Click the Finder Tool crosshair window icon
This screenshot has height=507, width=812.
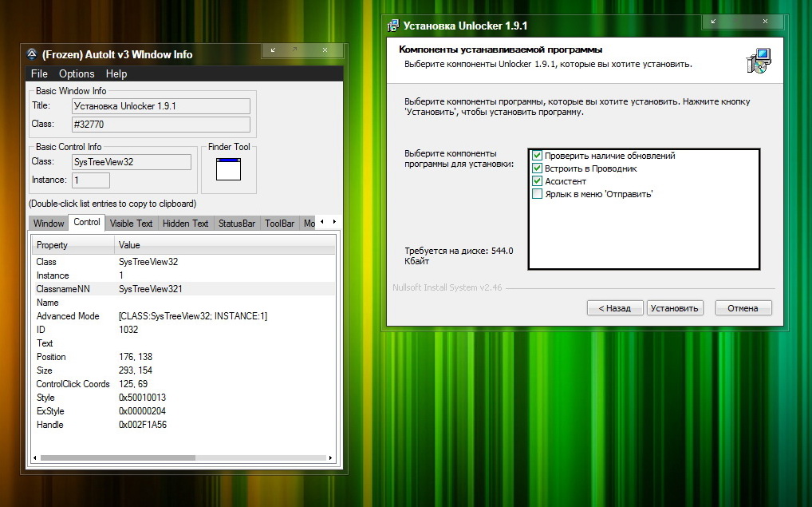click(228, 168)
